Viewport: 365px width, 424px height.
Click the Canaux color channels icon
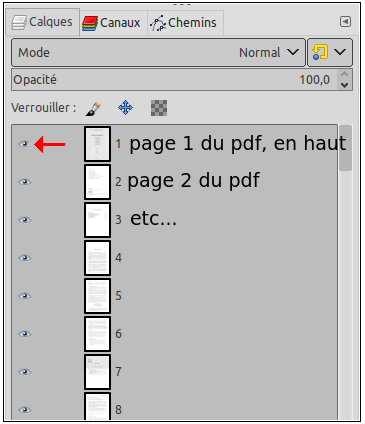click(x=90, y=23)
